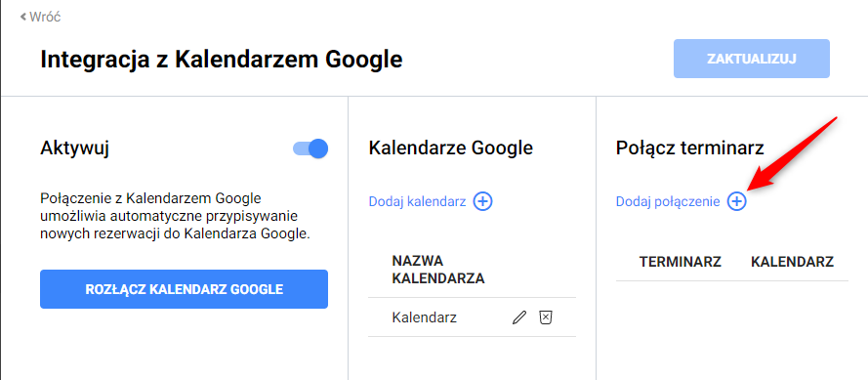This screenshot has width=868, height=380.
Task: Open the Dodaj połączenie link text
Action: (668, 202)
